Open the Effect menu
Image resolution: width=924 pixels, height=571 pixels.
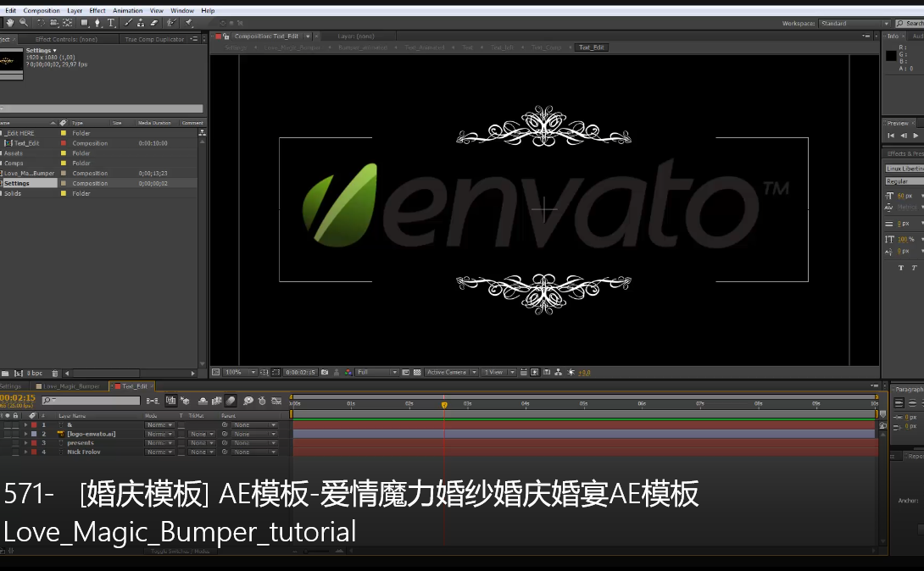tap(97, 11)
